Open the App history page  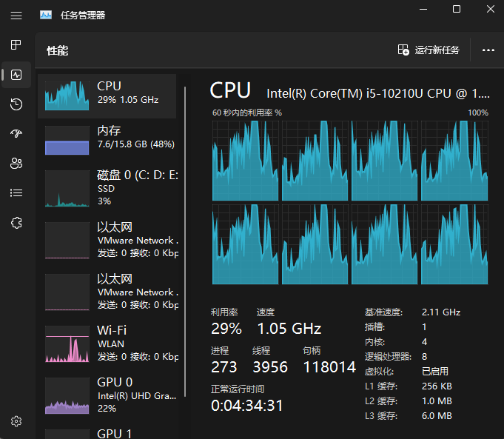coord(16,104)
